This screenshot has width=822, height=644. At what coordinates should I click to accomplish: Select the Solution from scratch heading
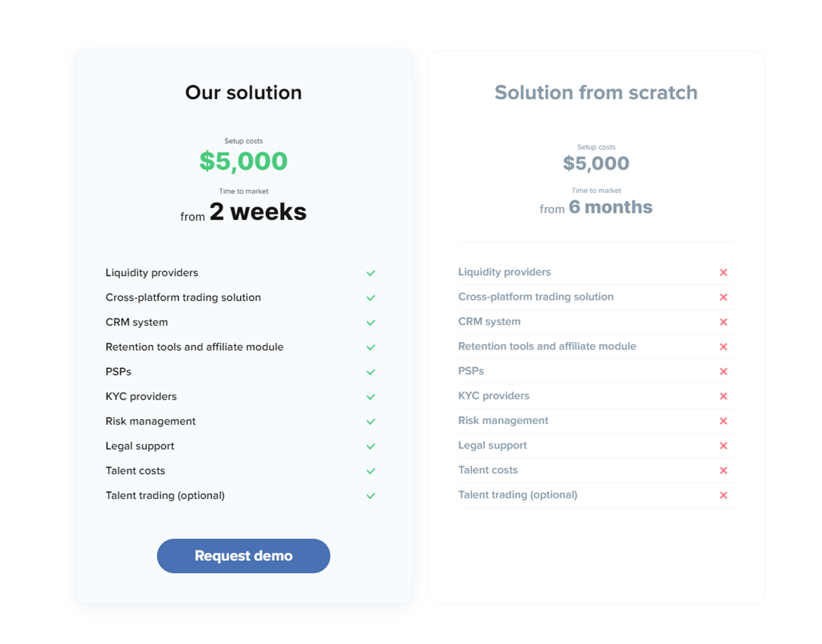point(596,92)
